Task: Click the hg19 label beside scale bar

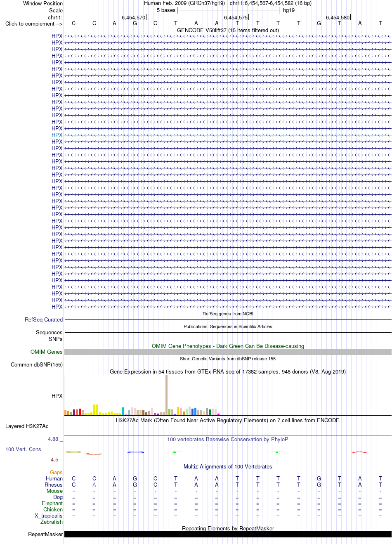Action: pyautogui.click(x=289, y=10)
